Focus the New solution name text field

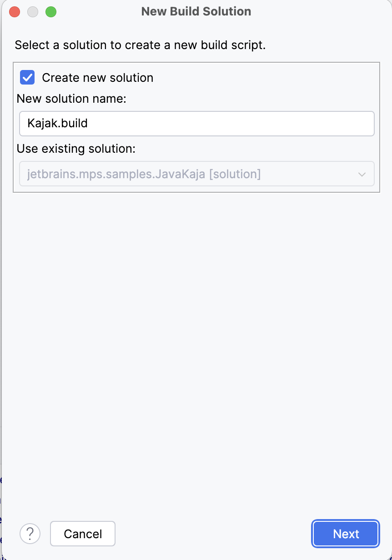[196, 124]
